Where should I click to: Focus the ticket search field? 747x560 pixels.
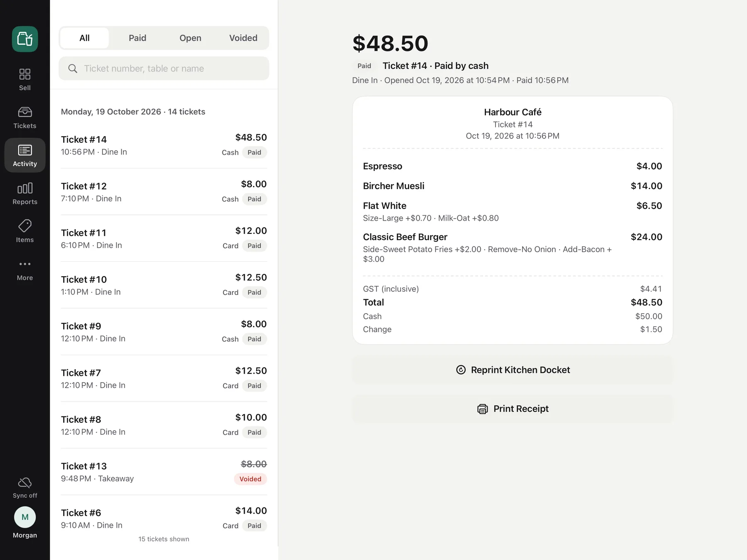(164, 68)
